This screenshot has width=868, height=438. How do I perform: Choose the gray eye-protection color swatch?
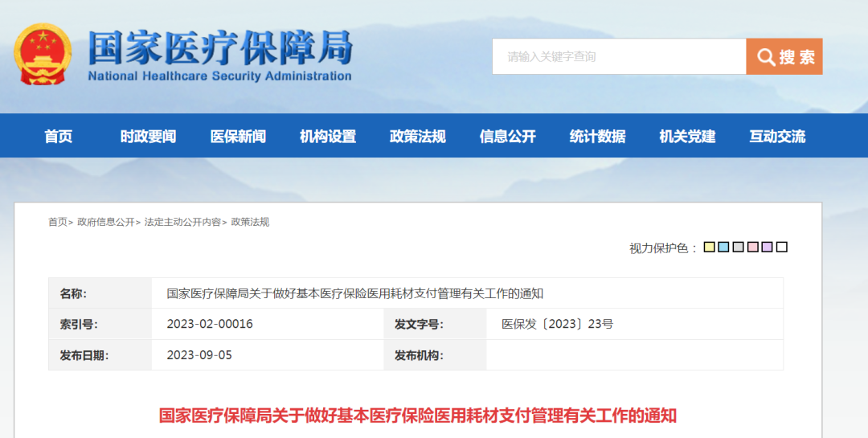738,247
